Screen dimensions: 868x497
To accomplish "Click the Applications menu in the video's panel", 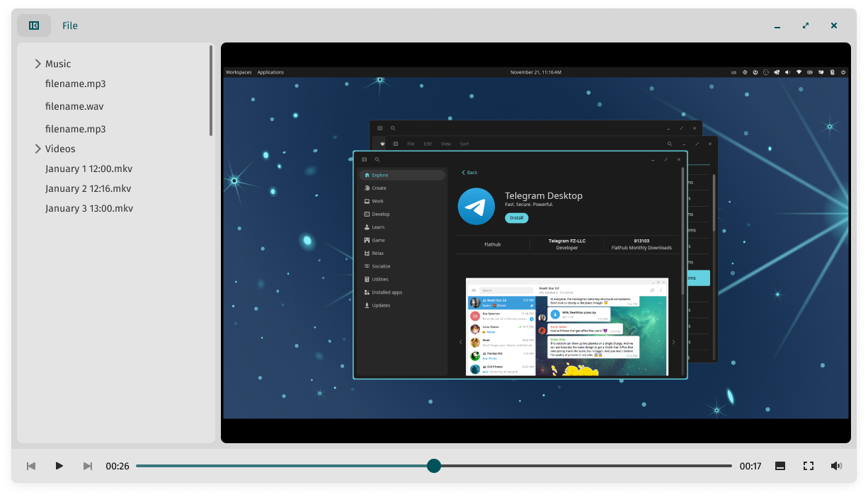I will [270, 72].
